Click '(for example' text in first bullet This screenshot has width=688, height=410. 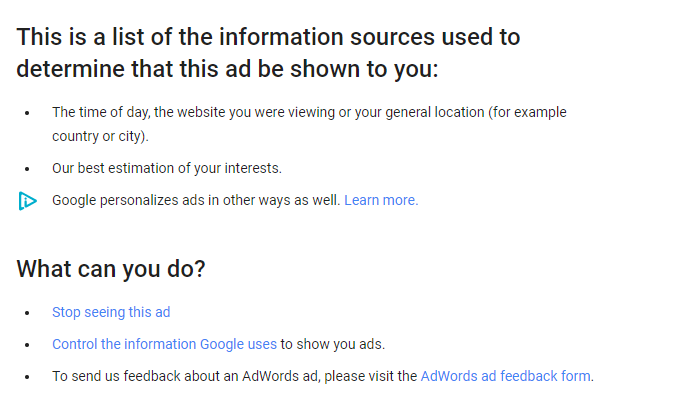(527, 112)
